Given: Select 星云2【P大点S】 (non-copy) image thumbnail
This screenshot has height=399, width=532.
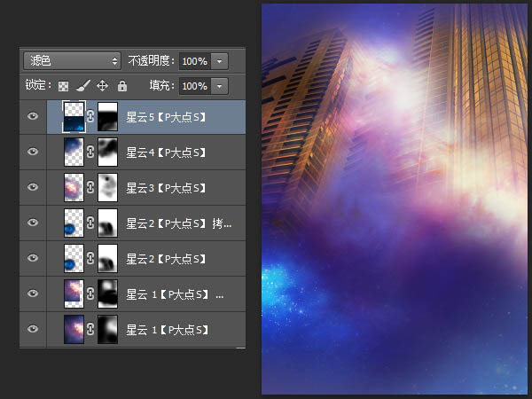Looking at the screenshot, I should click(74, 258).
